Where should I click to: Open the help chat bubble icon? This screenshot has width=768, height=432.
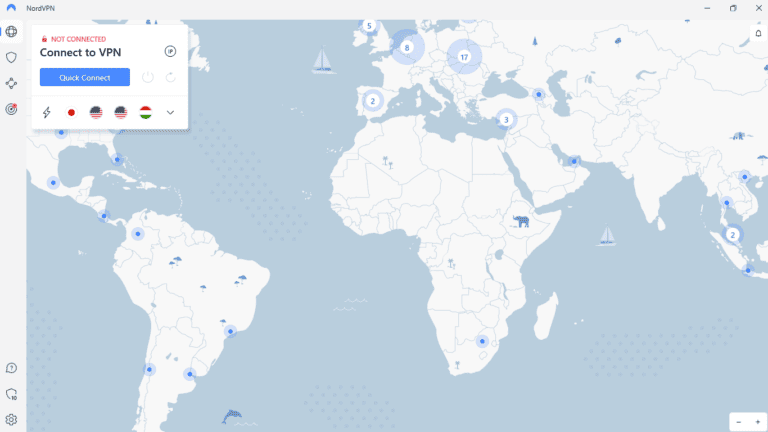tap(11, 368)
